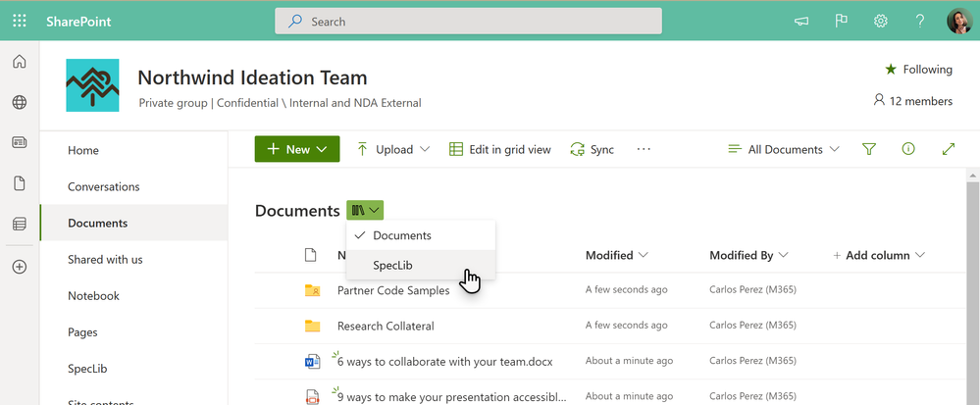This screenshot has height=405, width=980.
Task: Click the Create plus icon in rail
Action: point(20,267)
